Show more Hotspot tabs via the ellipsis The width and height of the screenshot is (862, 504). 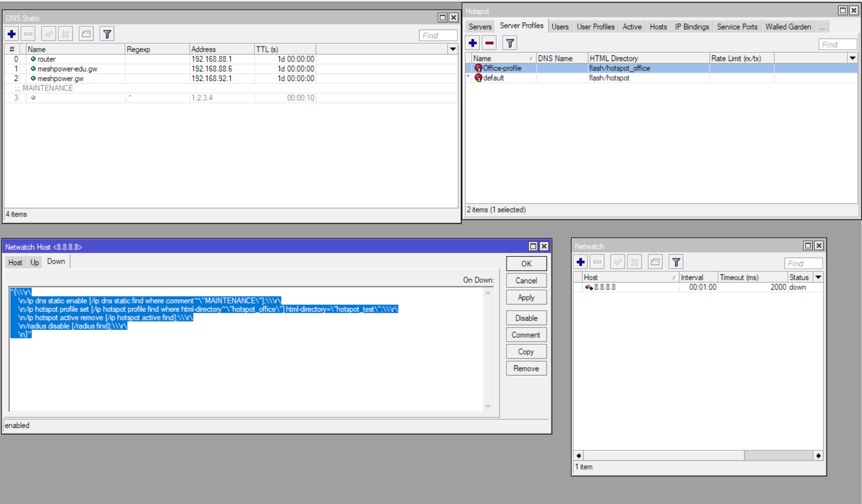[x=822, y=27]
